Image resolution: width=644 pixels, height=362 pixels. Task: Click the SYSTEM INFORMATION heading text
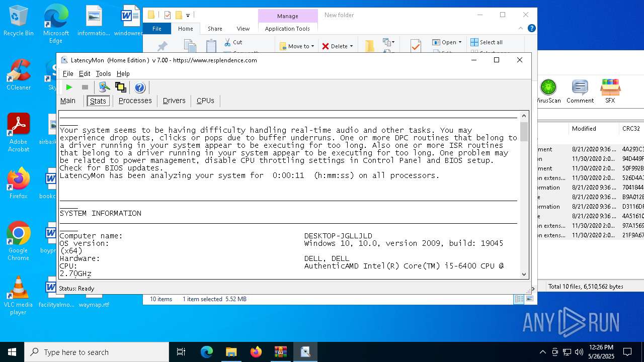click(101, 213)
